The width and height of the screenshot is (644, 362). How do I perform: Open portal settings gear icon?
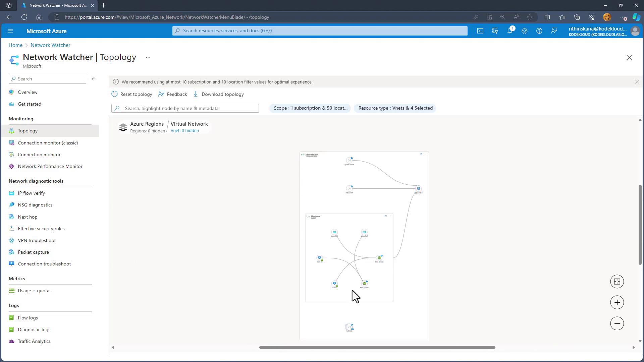(x=524, y=31)
